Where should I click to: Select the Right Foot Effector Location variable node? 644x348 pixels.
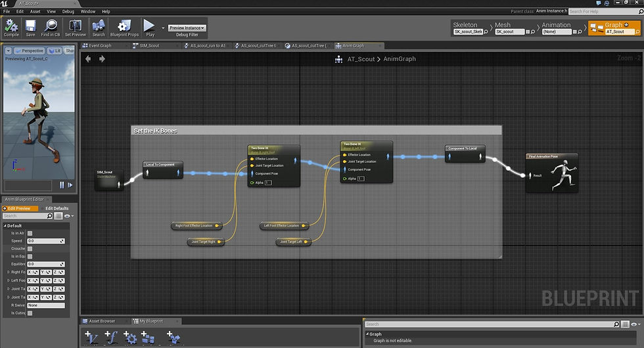point(196,225)
